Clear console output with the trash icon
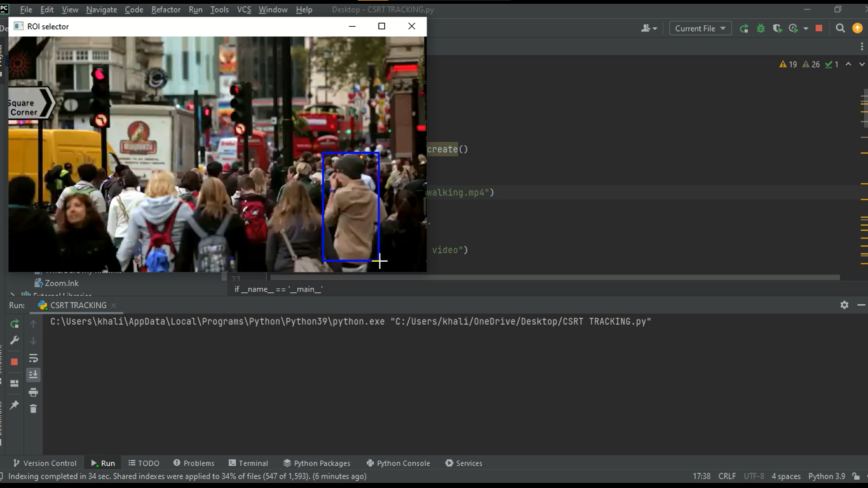The height and width of the screenshot is (488, 868). coord(33,409)
